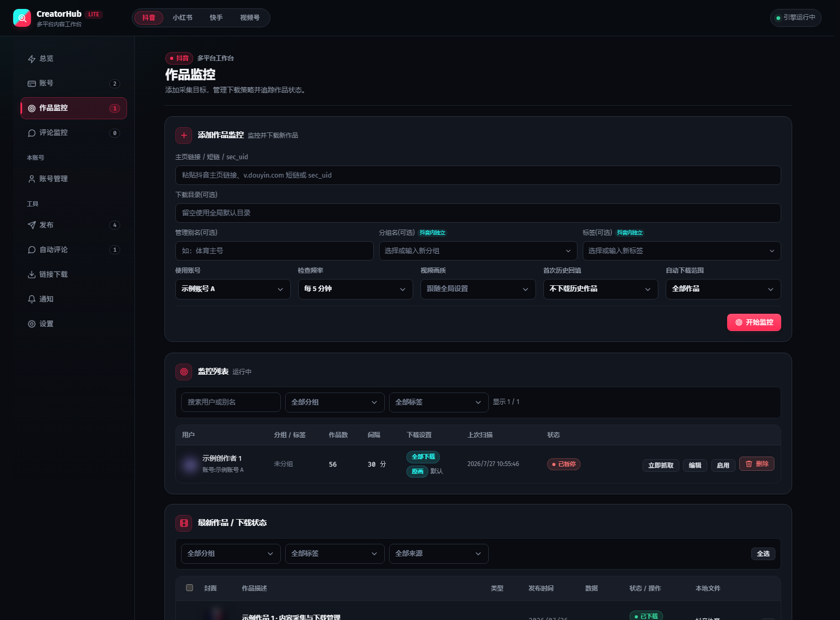Open the 全部来源 source filter
This screenshot has height=620, width=840.
click(439, 554)
